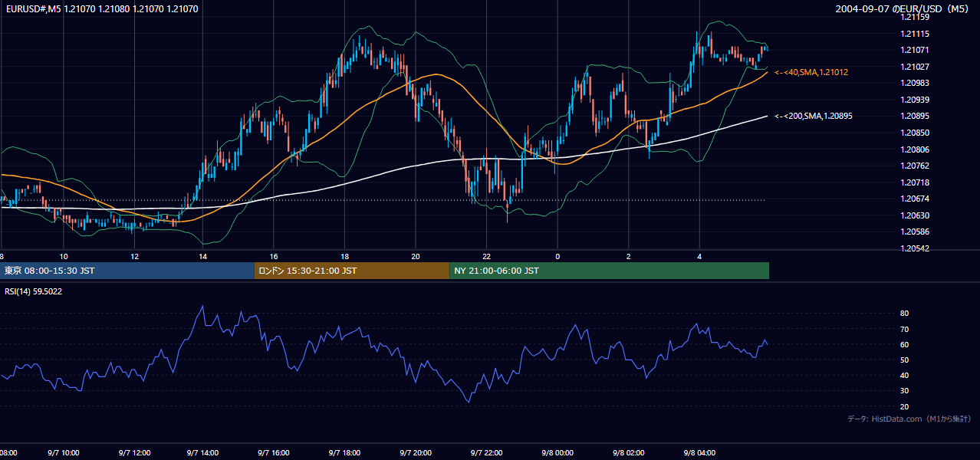The image size is (980, 460).
Task: Click price axis value 1.20586
Action: coord(916,232)
